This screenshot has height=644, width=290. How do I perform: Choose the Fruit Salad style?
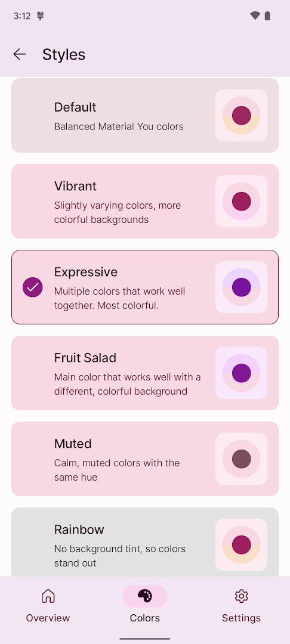(145, 373)
